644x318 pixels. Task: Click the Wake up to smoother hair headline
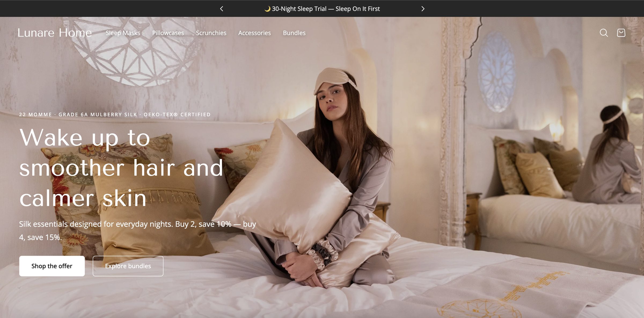[x=121, y=168]
